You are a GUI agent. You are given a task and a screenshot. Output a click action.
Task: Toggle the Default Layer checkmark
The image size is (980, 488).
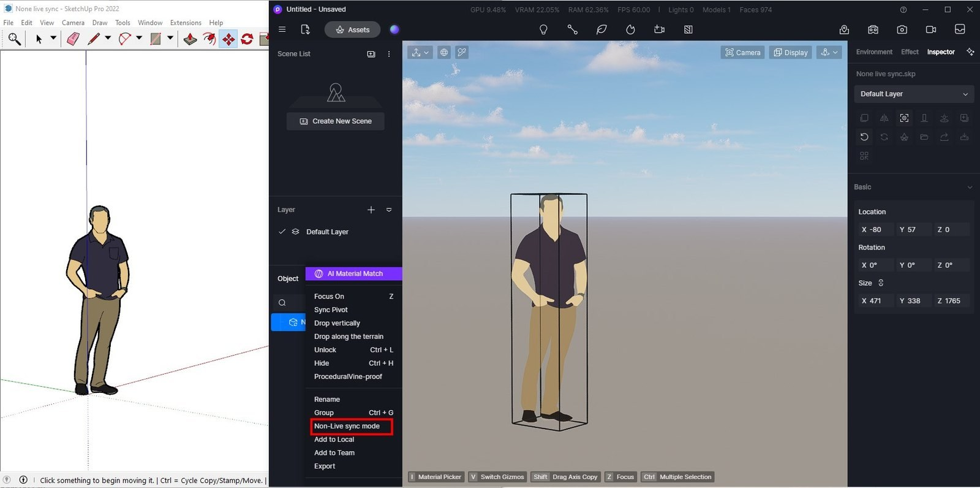(x=282, y=232)
